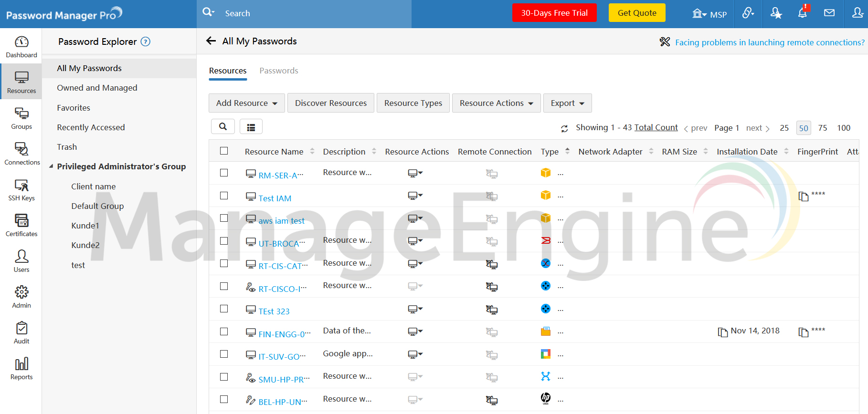Copy the FIN-ENGG installation date
Image resolution: width=868 pixels, height=414 pixels.
tap(723, 332)
